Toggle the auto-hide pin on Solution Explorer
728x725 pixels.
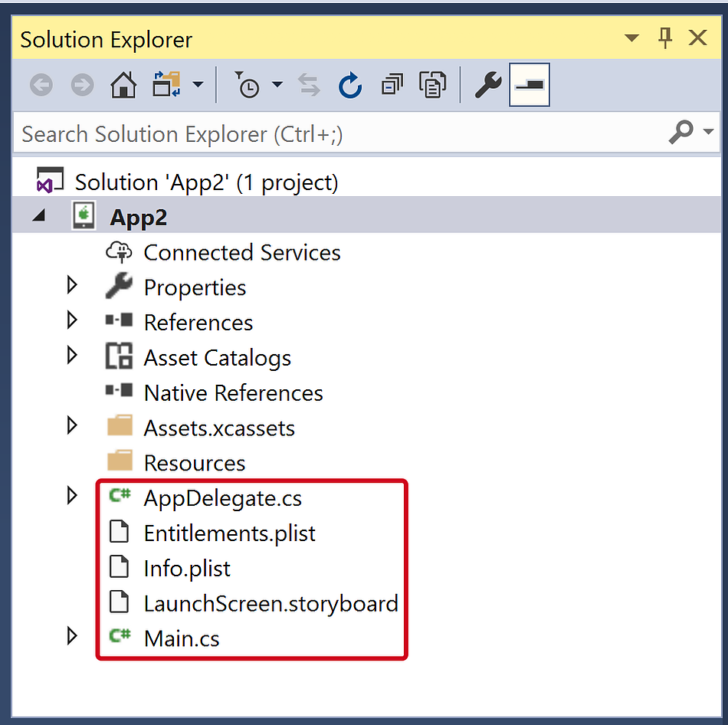[665, 38]
